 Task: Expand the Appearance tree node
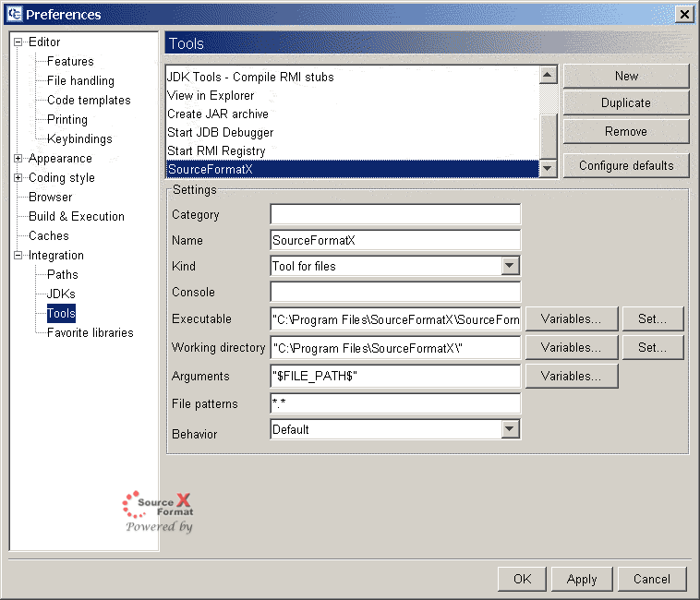click(18, 159)
